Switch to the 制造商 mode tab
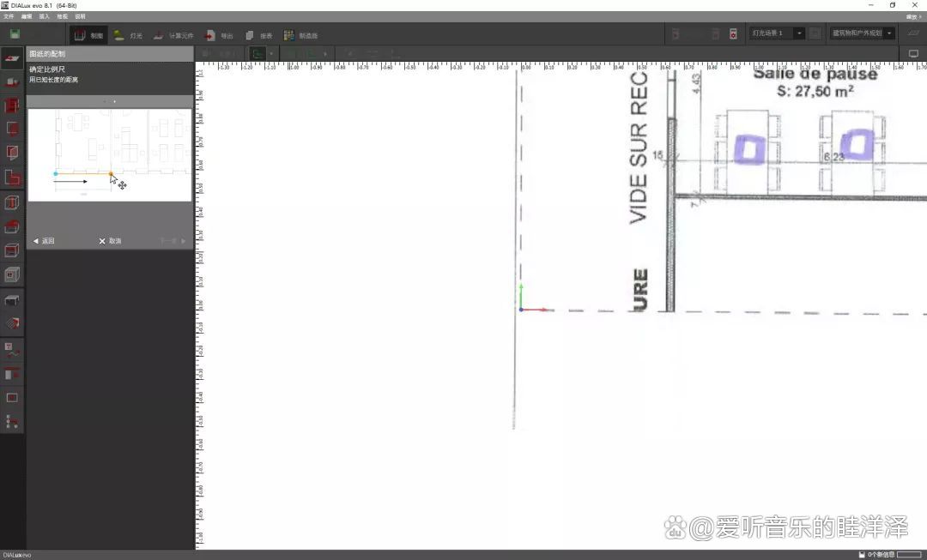Viewport: 927px width, 560px height. [301, 35]
